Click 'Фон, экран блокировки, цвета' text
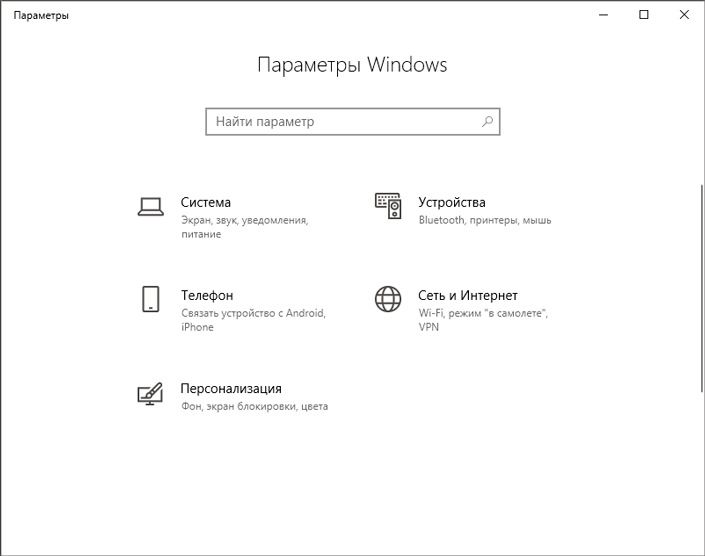This screenshot has width=705, height=556. 254,406
